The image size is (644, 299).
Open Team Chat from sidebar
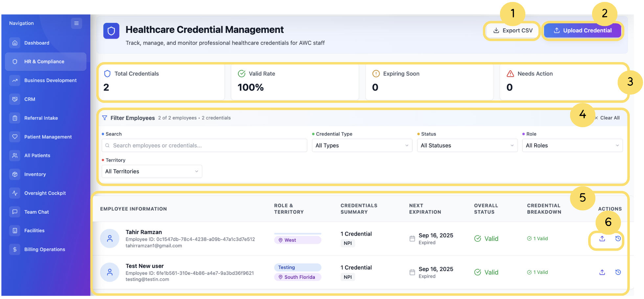36,212
